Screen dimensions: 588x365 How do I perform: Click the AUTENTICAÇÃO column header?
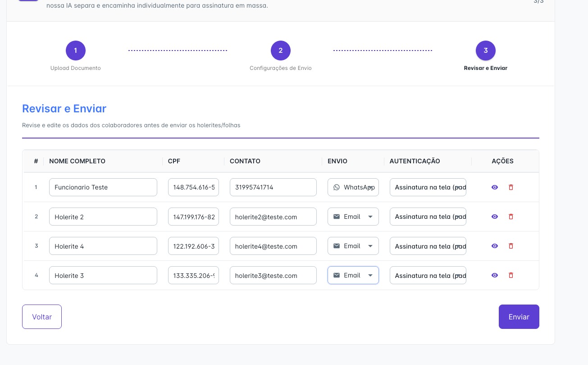[x=415, y=161]
